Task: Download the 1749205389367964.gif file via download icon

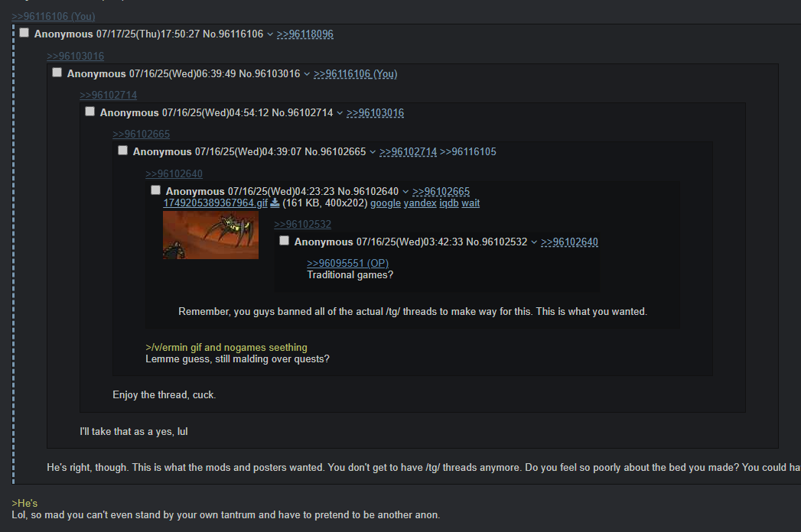Action: [x=275, y=203]
